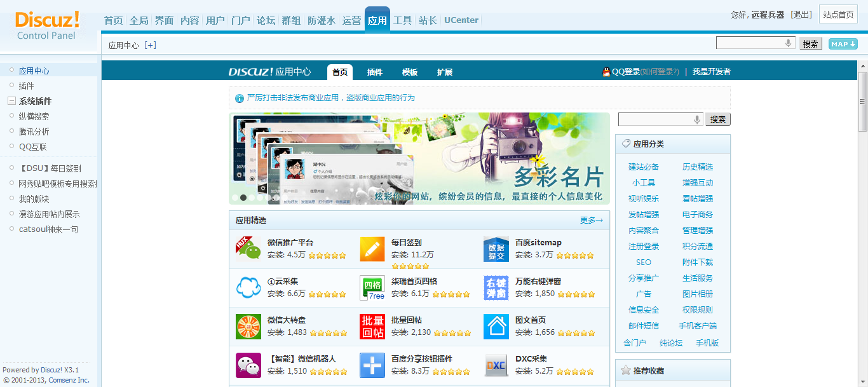Collapse the 系统插件 sidebar group
The image size is (868, 387).
coord(11,101)
